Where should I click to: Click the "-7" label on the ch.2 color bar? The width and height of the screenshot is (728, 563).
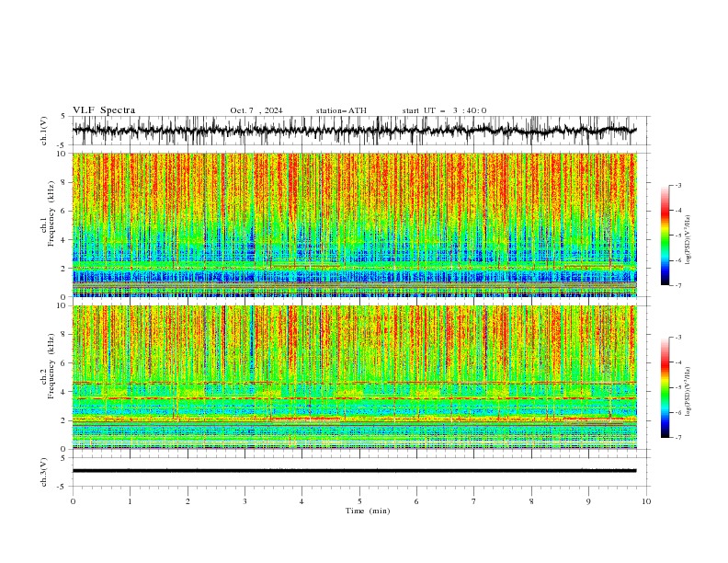pos(678,438)
